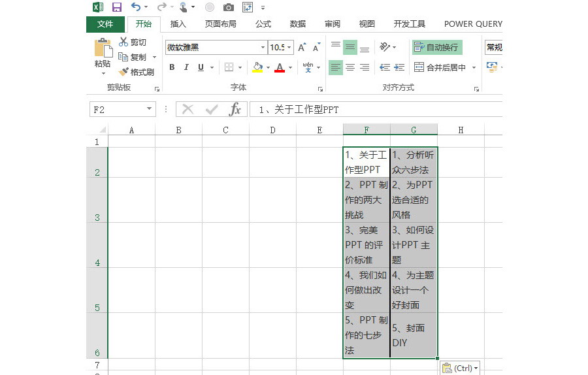Undo the last action
The width and height of the screenshot is (588, 375).
[x=136, y=7]
